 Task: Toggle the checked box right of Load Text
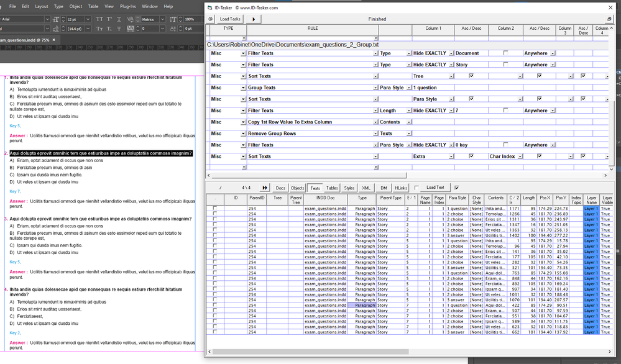(457, 188)
